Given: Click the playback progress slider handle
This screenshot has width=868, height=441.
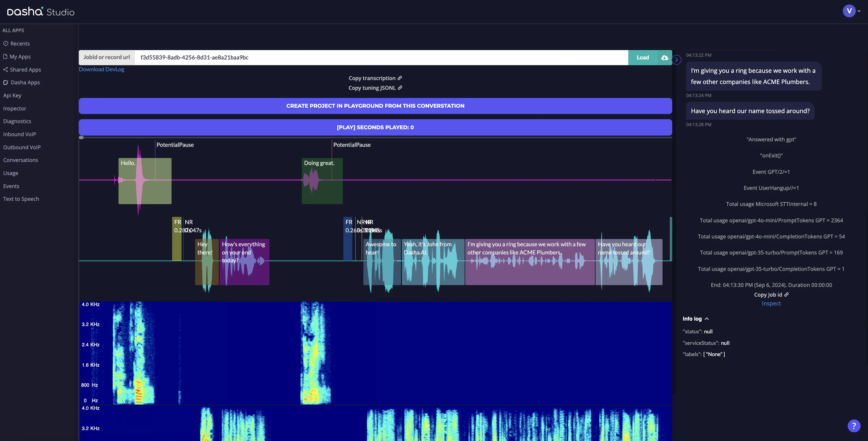Looking at the screenshot, I should [x=81, y=138].
